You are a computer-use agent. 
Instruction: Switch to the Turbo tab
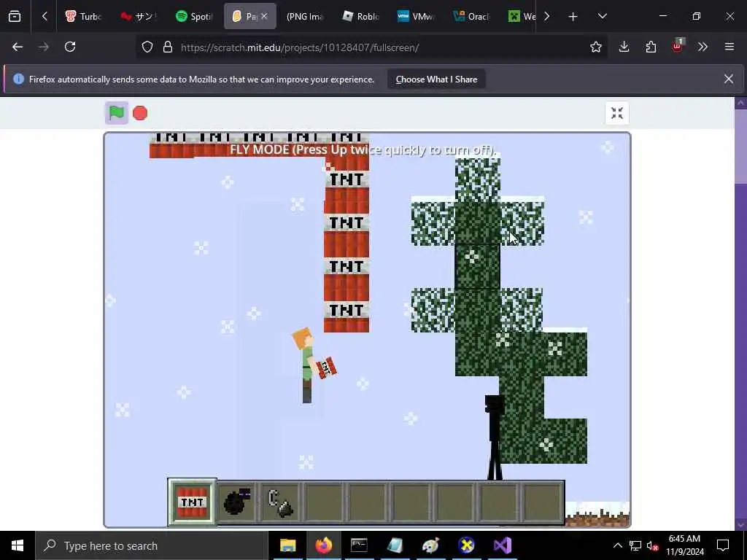(x=84, y=17)
